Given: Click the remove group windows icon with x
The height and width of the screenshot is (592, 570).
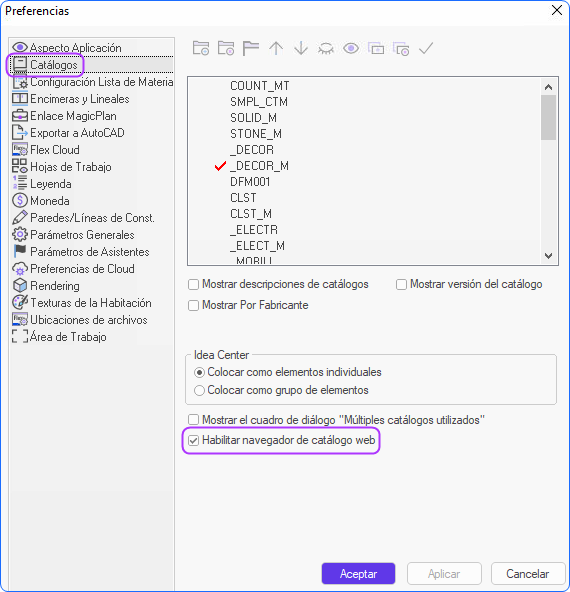Looking at the screenshot, I should (401, 48).
